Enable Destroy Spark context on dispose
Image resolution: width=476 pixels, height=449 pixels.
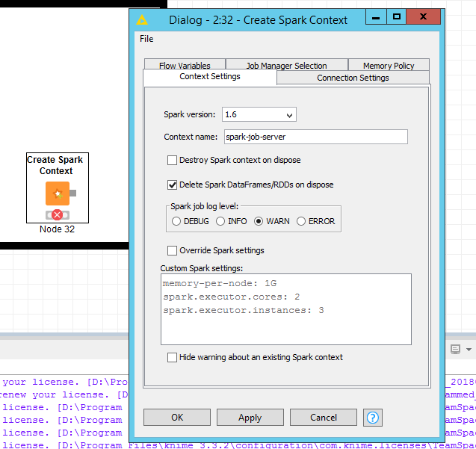(x=172, y=160)
